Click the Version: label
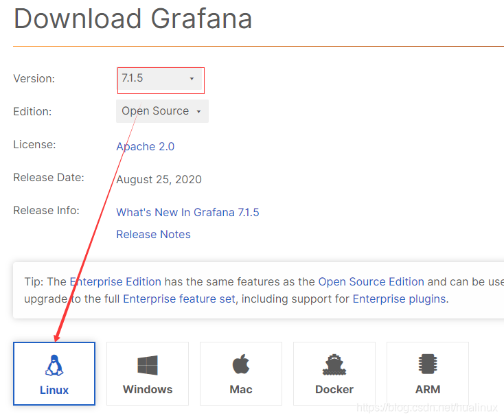Image resolution: width=504 pixels, height=420 pixels. click(x=34, y=79)
